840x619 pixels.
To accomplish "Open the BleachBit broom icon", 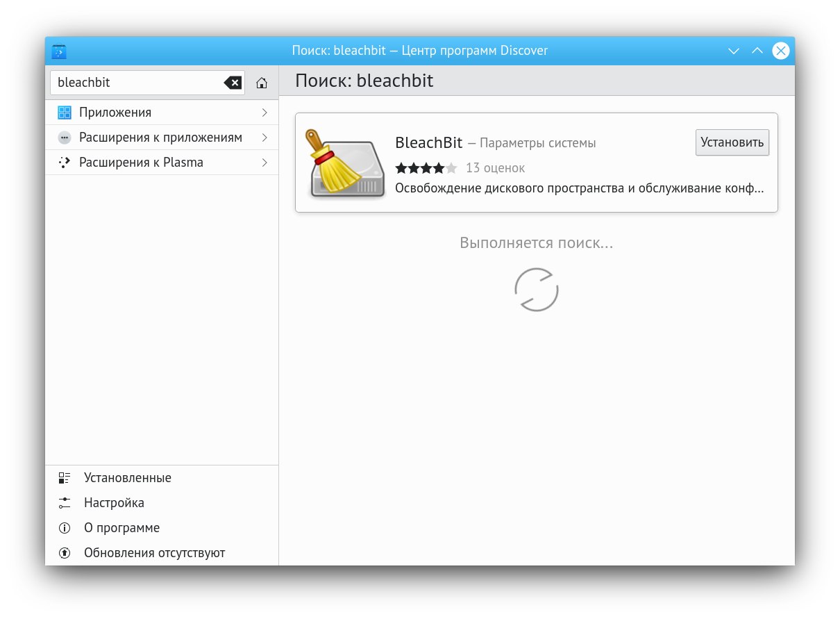I will pos(345,163).
